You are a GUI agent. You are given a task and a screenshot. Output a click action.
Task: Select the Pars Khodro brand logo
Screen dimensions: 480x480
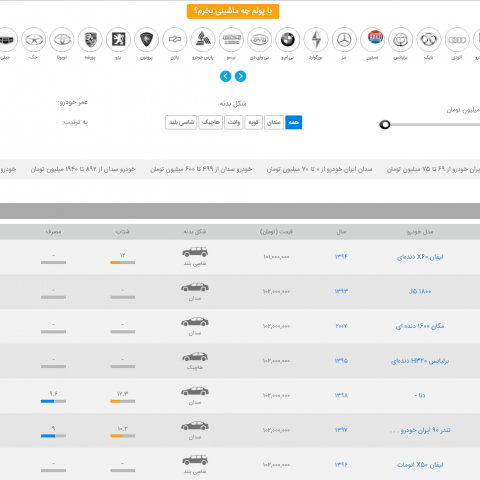coord(203,40)
